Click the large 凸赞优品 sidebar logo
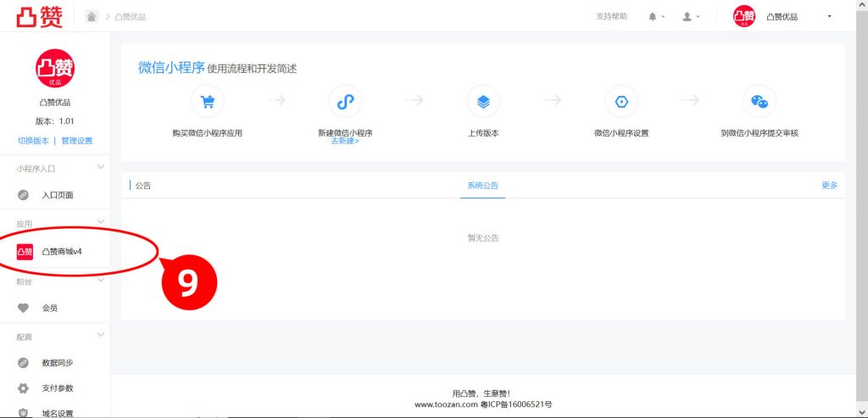 click(x=55, y=68)
